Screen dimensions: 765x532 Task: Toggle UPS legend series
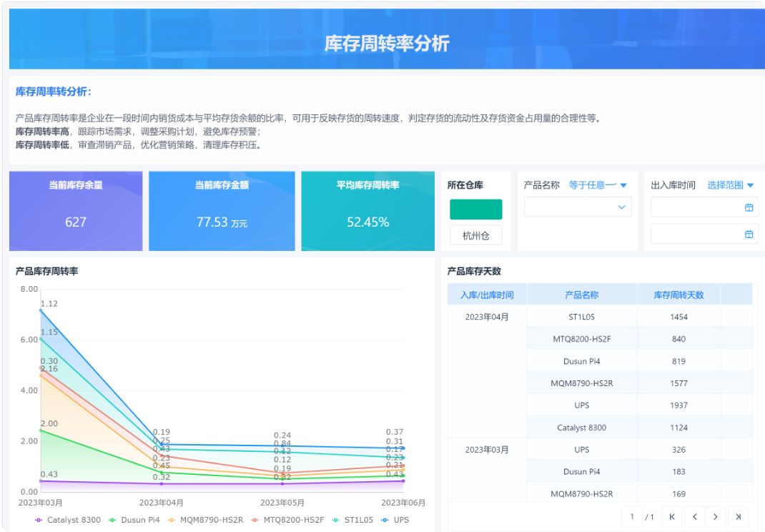click(395, 520)
